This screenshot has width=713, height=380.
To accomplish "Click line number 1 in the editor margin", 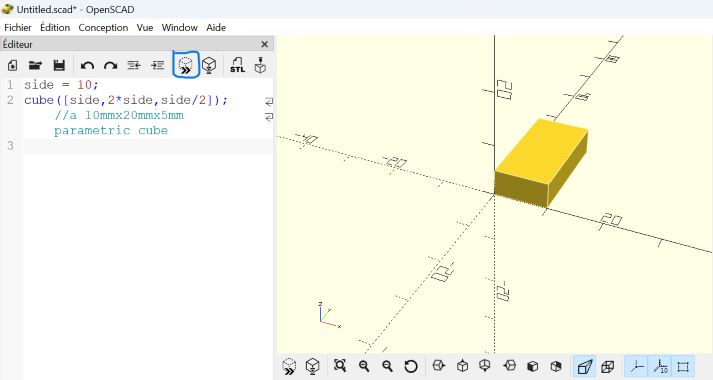I will [x=10, y=85].
